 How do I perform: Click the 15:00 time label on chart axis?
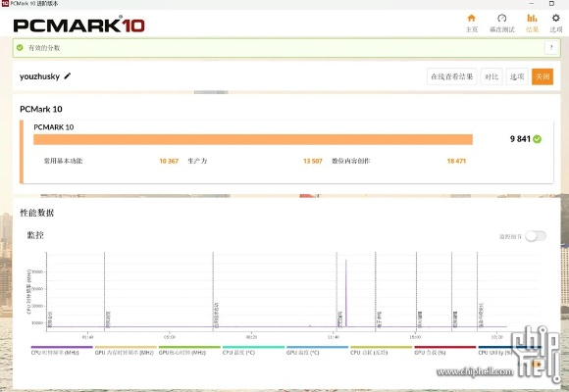tap(415, 337)
